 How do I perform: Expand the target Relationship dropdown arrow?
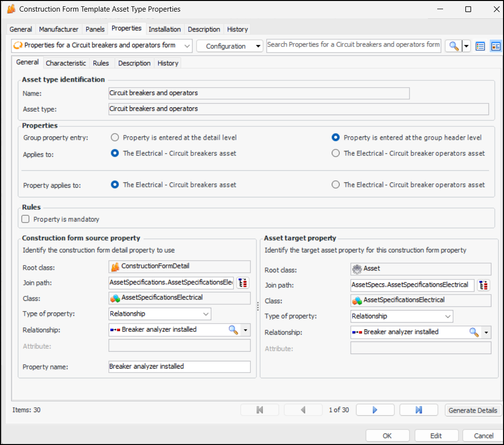click(x=486, y=333)
